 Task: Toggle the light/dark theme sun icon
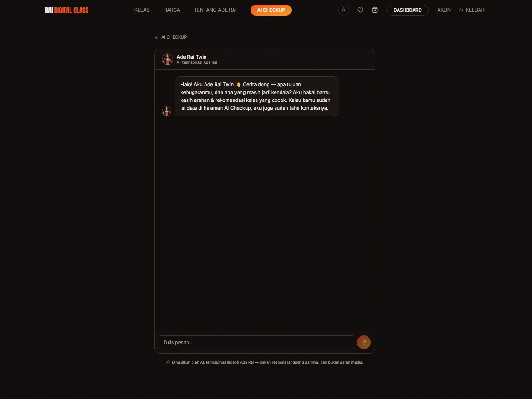pyautogui.click(x=343, y=10)
